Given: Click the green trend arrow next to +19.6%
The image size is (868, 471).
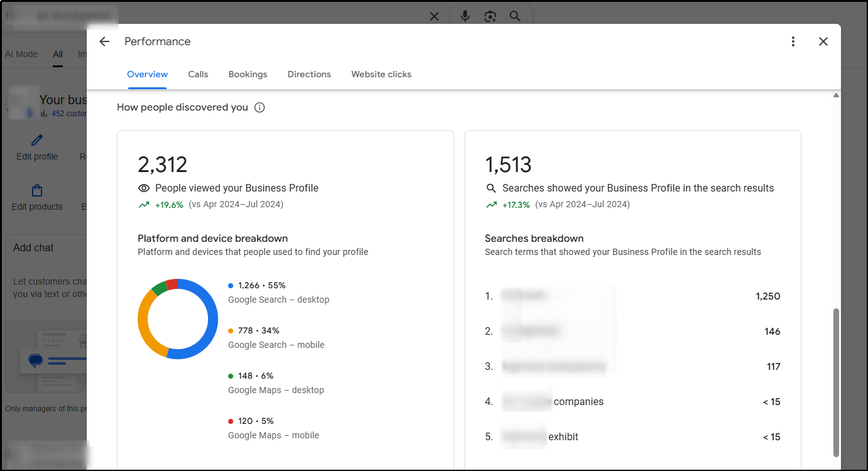Looking at the screenshot, I should point(143,205).
